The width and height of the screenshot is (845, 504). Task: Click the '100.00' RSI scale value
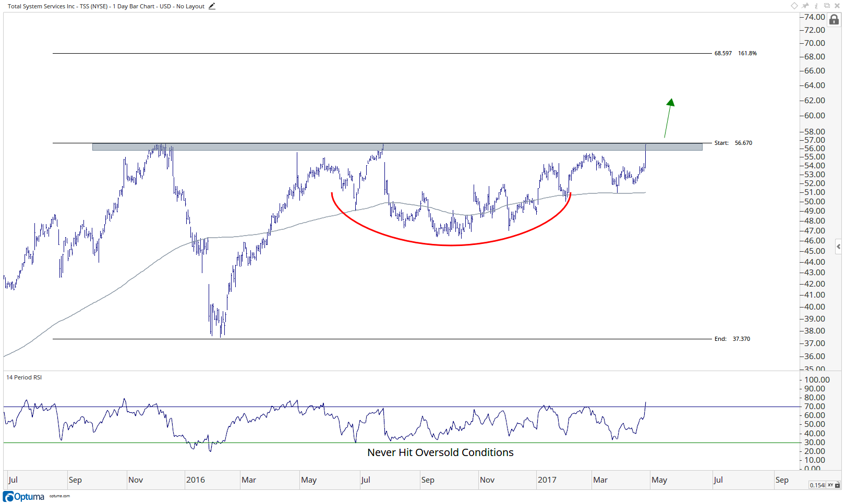click(x=817, y=380)
